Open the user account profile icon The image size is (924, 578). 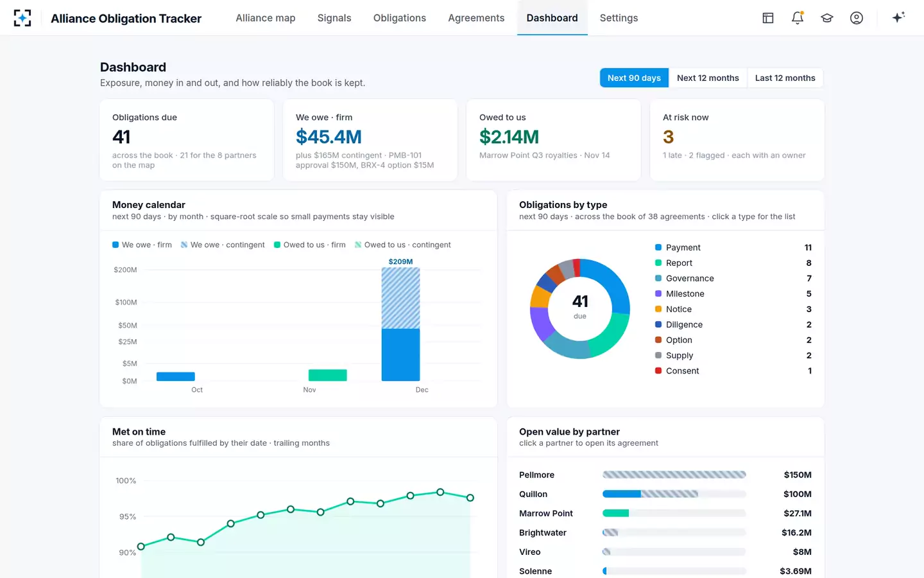tap(857, 18)
